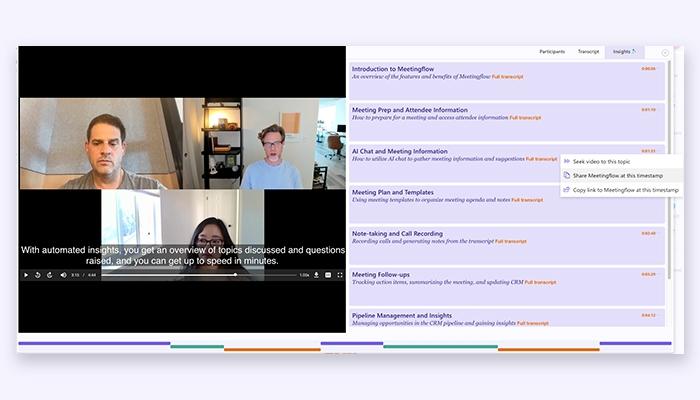Viewport: 700px width, 400px height.
Task: Click the timestamp on Introduction to Meetingflow card
Action: [x=648, y=69]
